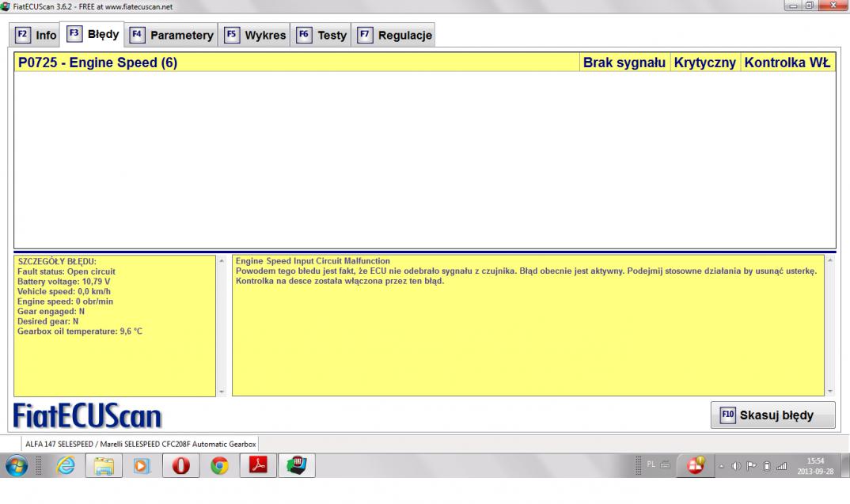Click the scroll down arrow in fault details panel
This screenshot has height=504, width=850.
pyautogui.click(x=221, y=392)
